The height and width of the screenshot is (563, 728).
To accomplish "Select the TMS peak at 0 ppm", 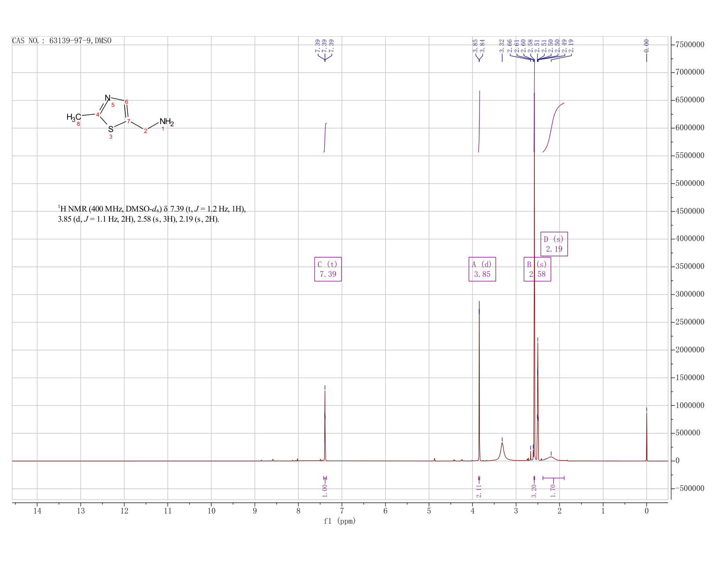I will coord(647,436).
